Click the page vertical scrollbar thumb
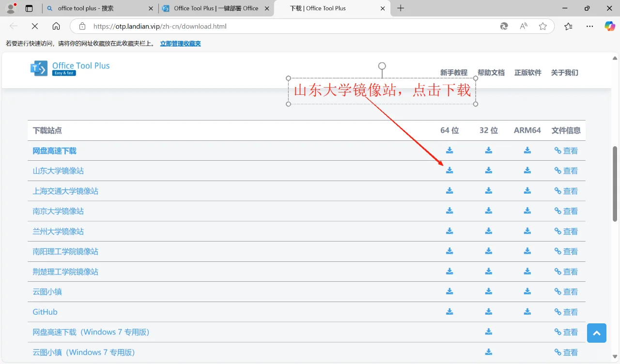The image size is (620, 364). click(x=615, y=183)
